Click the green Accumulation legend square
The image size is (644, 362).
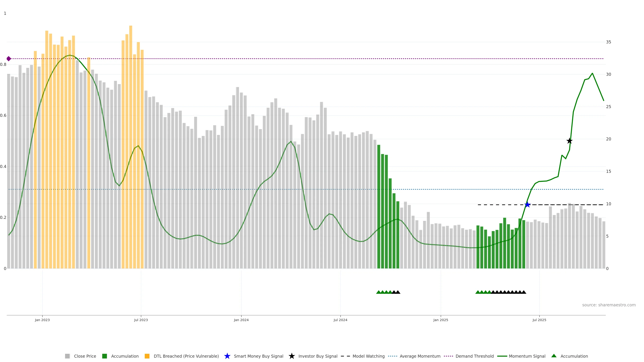[x=104, y=356]
